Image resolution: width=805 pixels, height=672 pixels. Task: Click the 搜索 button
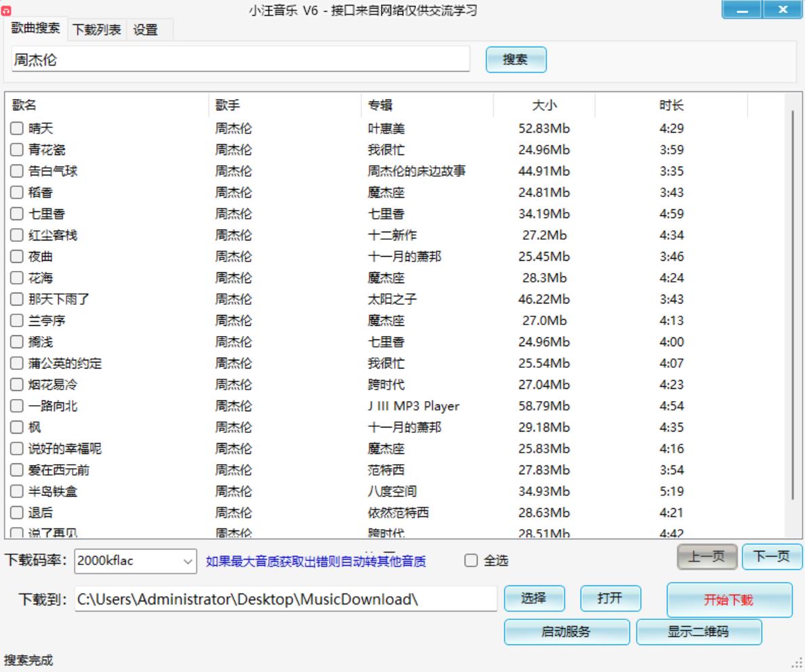pos(516,60)
